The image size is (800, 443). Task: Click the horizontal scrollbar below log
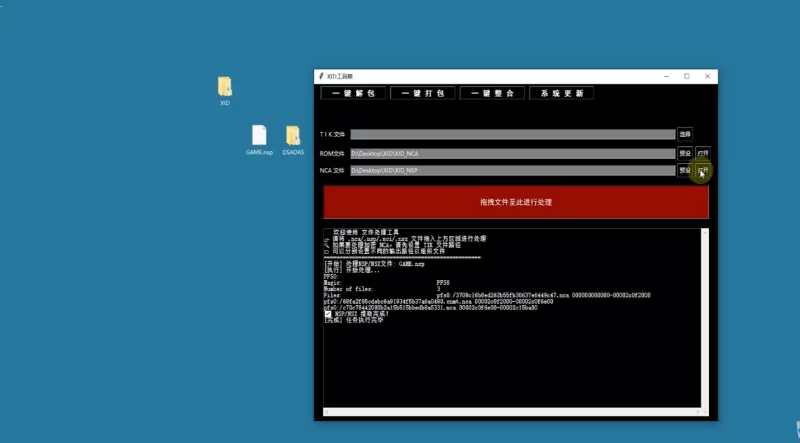click(512, 412)
